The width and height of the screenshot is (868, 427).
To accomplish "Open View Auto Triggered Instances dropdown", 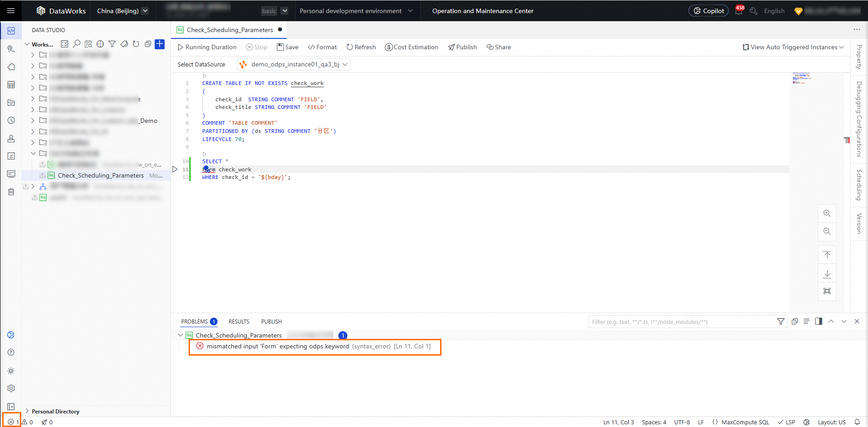I will pos(793,47).
